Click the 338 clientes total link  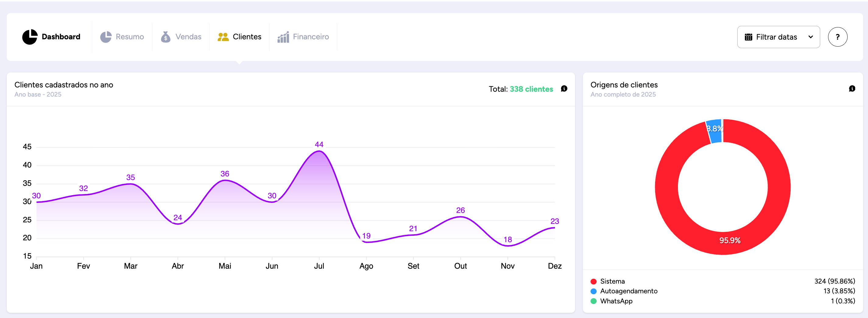pyautogui.click(x=531, y=89)
